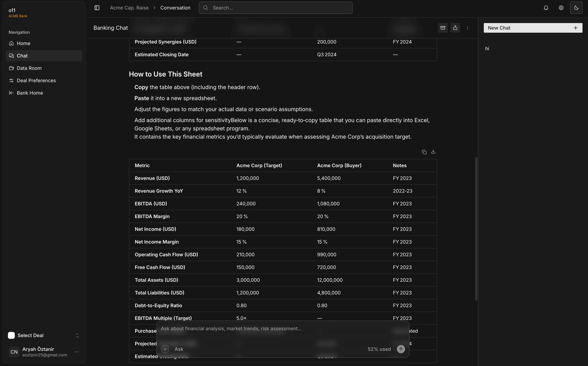Download the financial metrics table

click(x=433, y=152)
